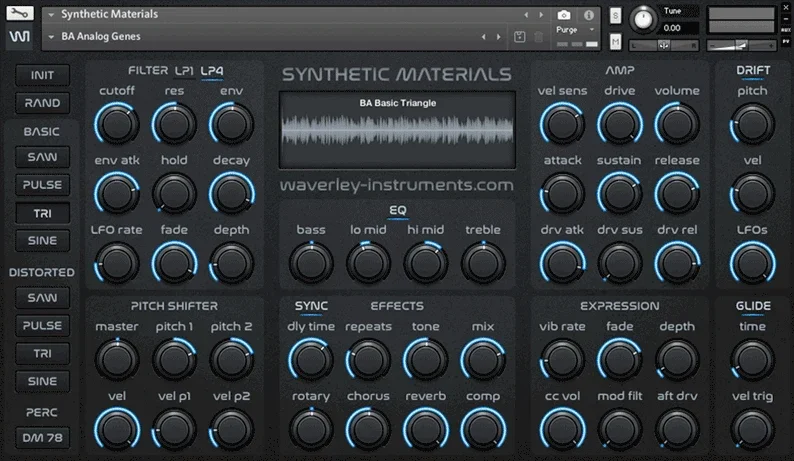Select the Basic SAW waveform
This screenshot has width=794, height=461.
pos(42,157)
